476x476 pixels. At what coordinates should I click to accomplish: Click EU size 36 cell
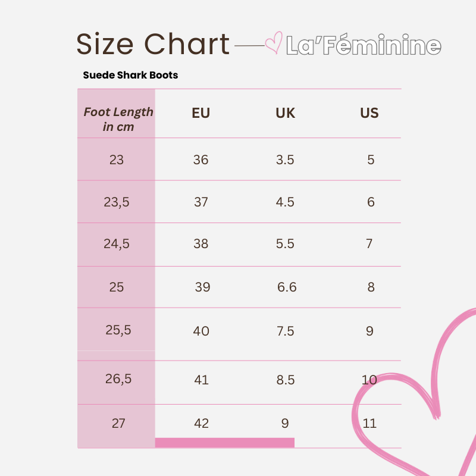201,160
